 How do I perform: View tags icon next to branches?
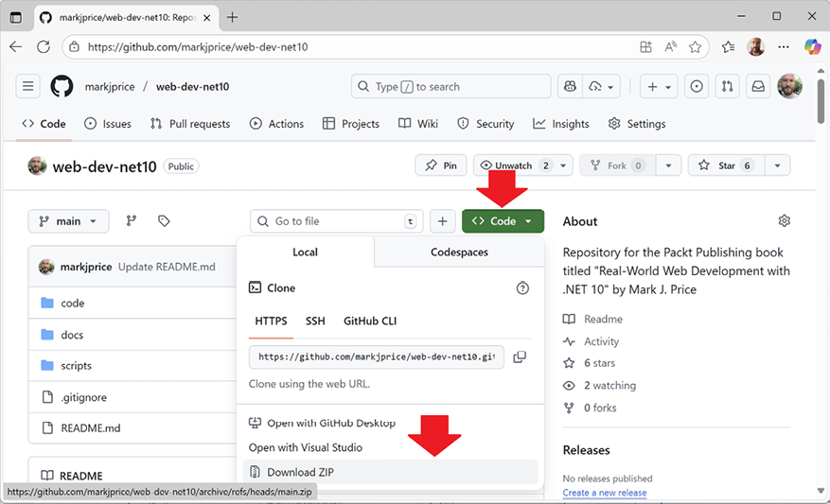coord(164,220)
